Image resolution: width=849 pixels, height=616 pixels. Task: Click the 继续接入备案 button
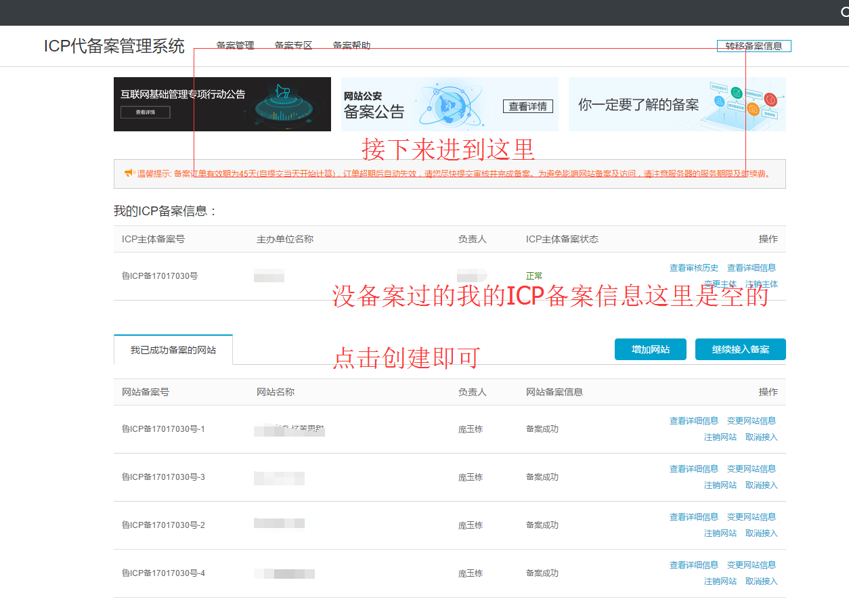click(741, 349)
